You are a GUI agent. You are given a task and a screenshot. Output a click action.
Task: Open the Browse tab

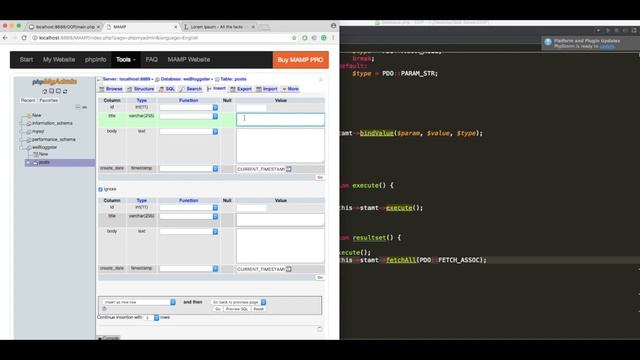tap(111, 89)
